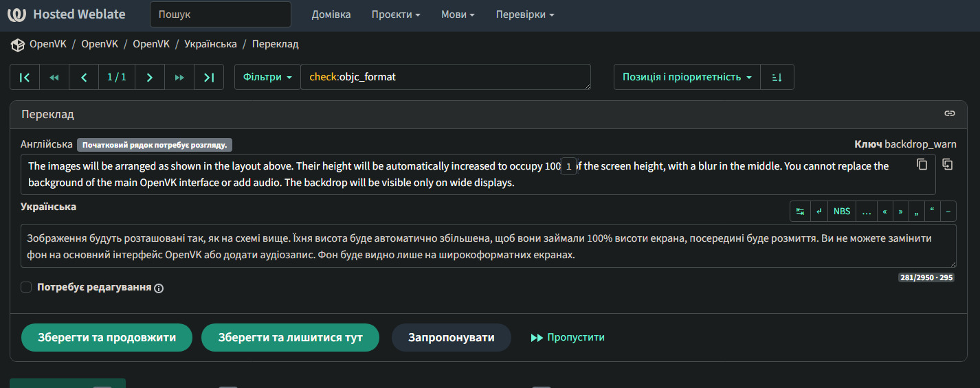Jump forward with the double-right fast-forward arrow
Image resolution: width=980 pixels, height=388 pixels.
click(x=179, y=77)
